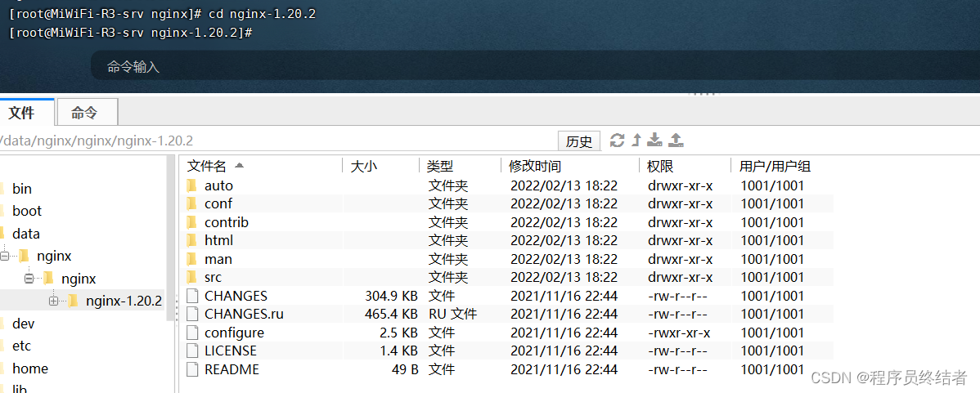Open the 历史 path history button

(578, 141)
